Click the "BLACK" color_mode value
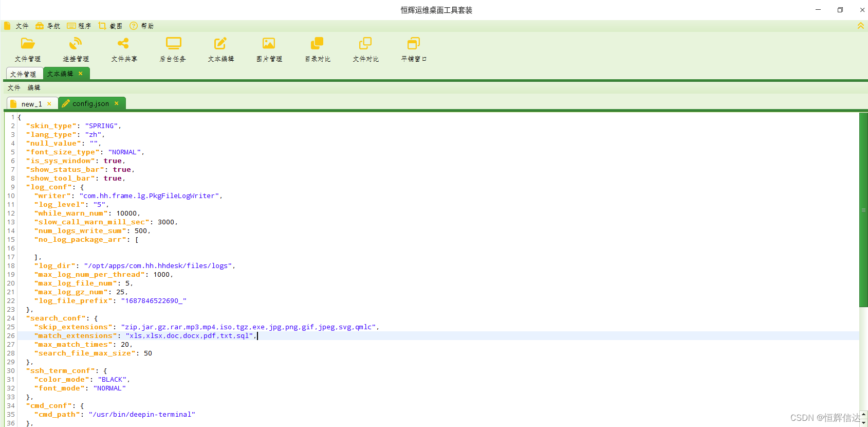The image size is (868, 427). (x=113, y=380)
